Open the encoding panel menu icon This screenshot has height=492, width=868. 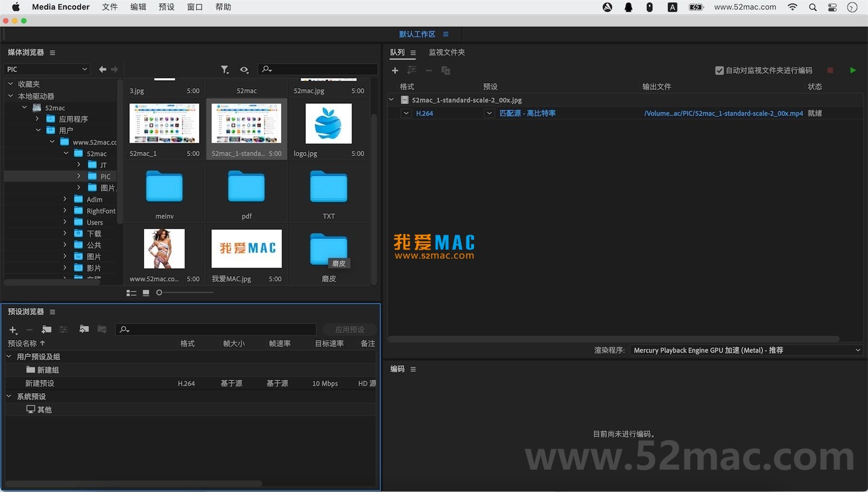coord(413,369)
